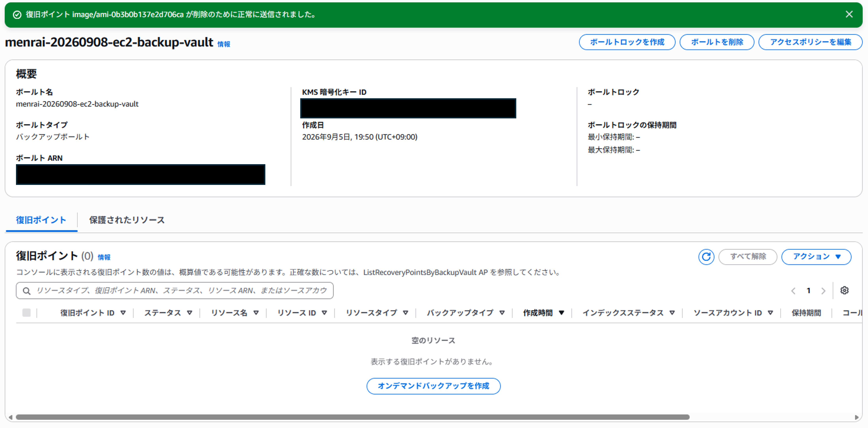Sort by 復旧ポイント ID column
The width and height of the screenshot is (868, 428).
click(x=93, y=313)
